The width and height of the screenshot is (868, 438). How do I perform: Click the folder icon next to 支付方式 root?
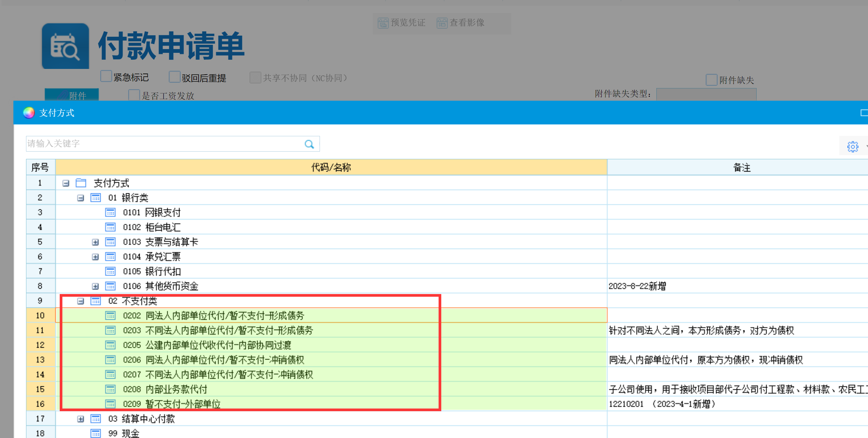coord(81,183)
